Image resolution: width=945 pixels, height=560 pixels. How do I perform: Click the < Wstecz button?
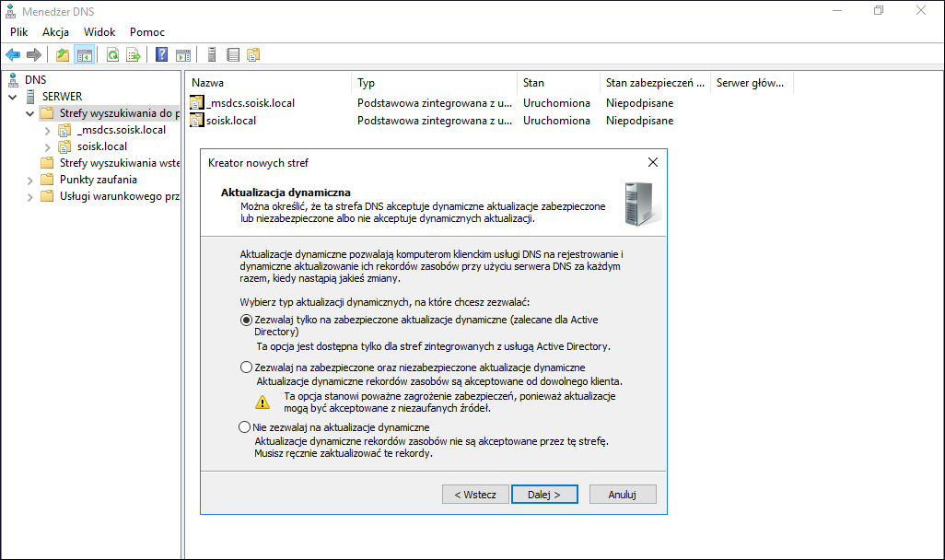point(475,495)
